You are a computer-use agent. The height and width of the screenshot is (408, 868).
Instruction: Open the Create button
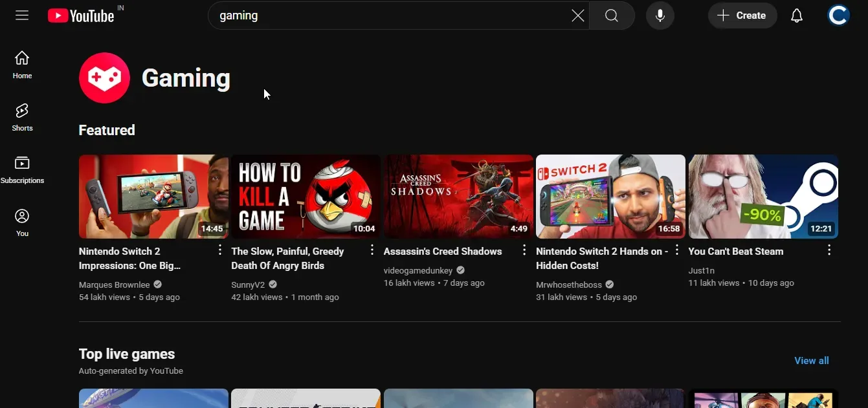[742, 16]
